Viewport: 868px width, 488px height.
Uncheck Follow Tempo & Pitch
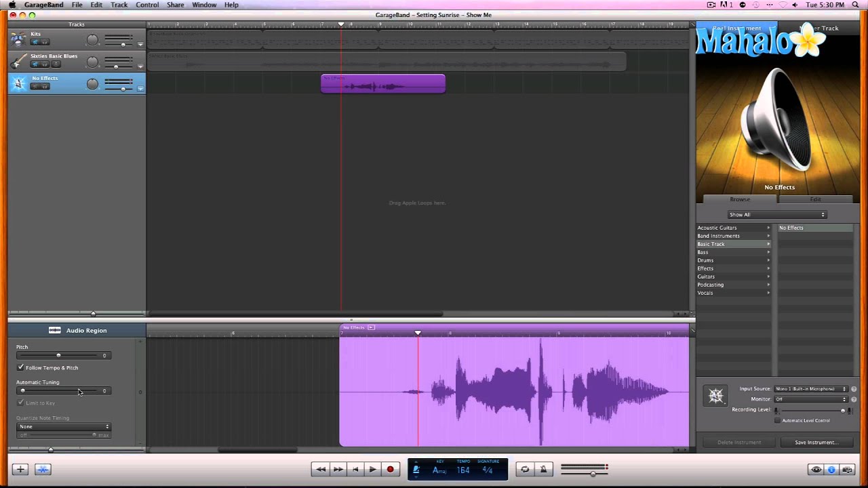[x=20, y=367]
